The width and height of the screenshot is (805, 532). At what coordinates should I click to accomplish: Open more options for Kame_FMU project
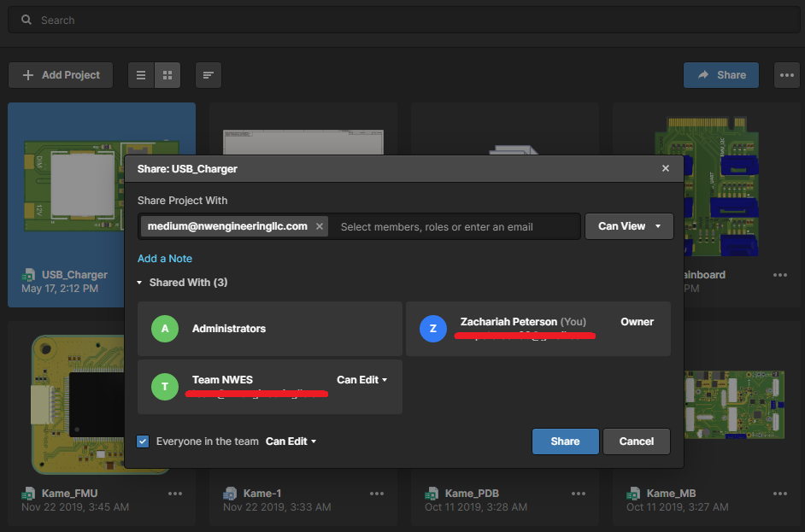[175, 494]
